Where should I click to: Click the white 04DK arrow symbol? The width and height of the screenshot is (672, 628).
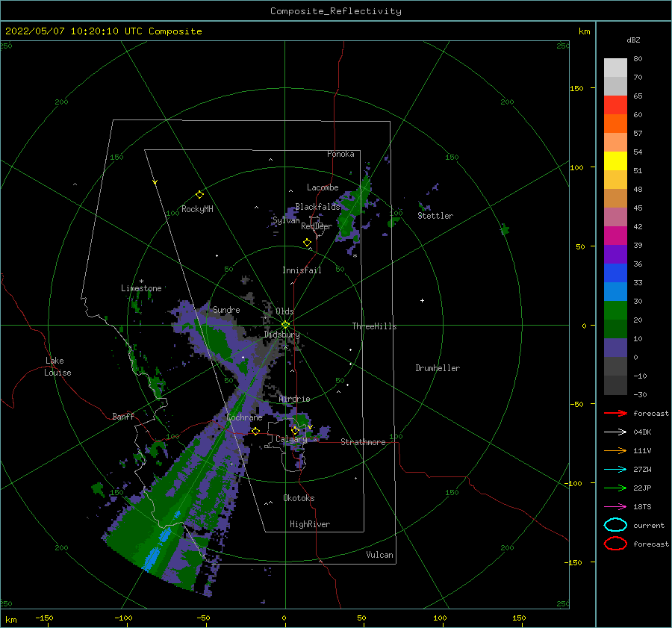tap(615, 432)
